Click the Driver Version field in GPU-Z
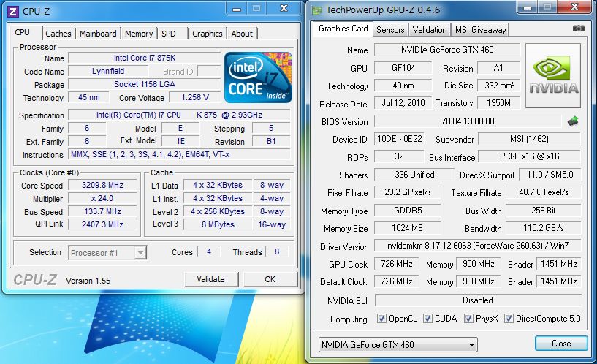Image resolution: width=597 pixels, height=364 pixels. coord(478,246)
